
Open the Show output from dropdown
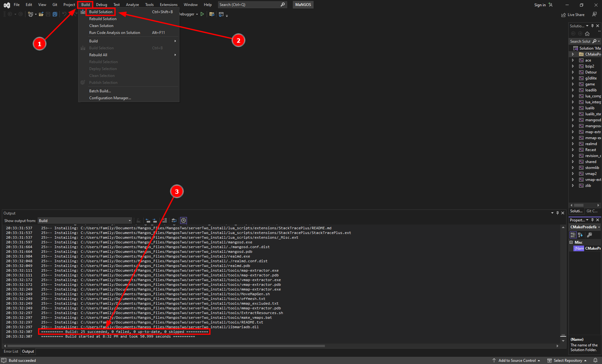click(85, 220)
